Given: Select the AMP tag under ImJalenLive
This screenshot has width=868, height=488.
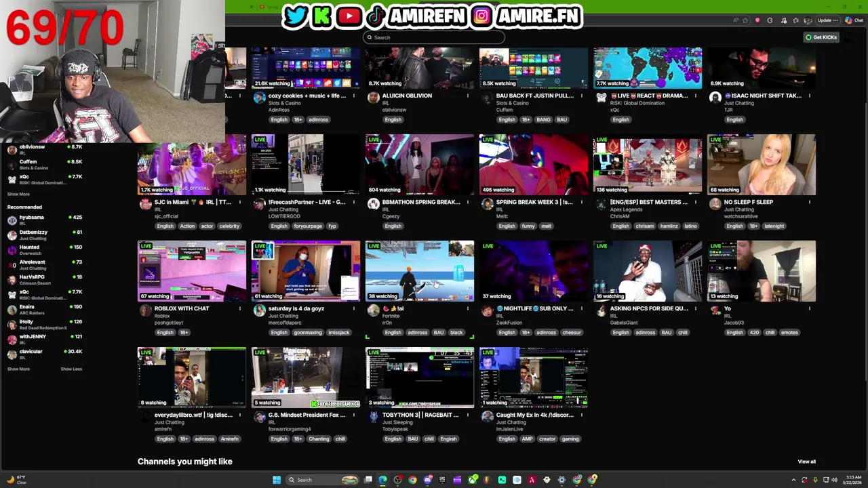Looking at the screenshot, I should pyautogui.click(x=527, y=439).
